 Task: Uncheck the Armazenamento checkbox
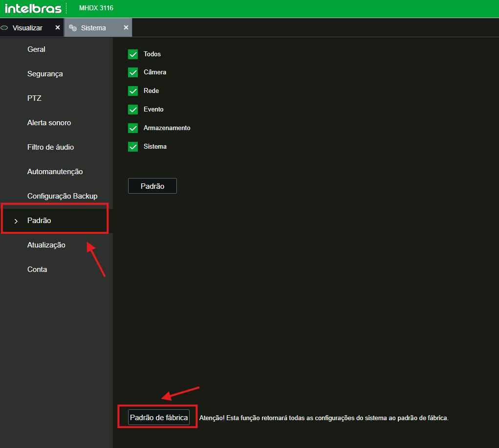tap(133, 128)
